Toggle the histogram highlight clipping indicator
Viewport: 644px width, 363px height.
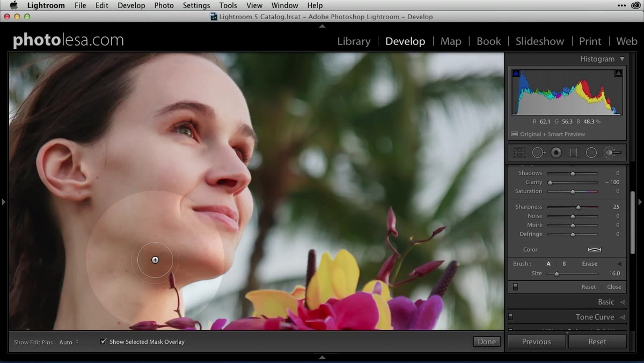[618, 73]
